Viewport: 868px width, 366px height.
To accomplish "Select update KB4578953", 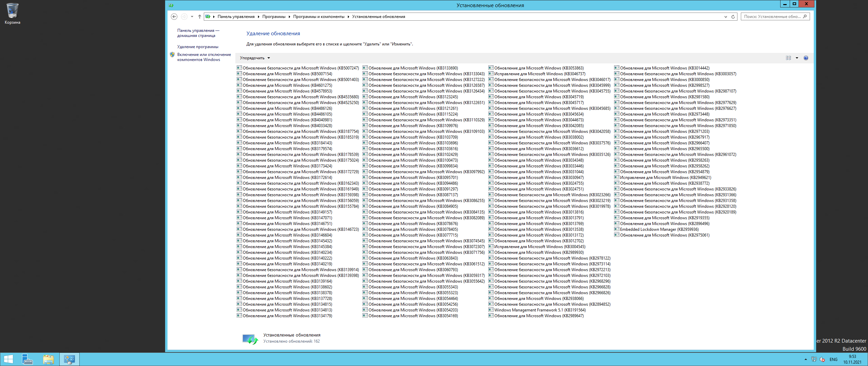I will click(284, 91).
